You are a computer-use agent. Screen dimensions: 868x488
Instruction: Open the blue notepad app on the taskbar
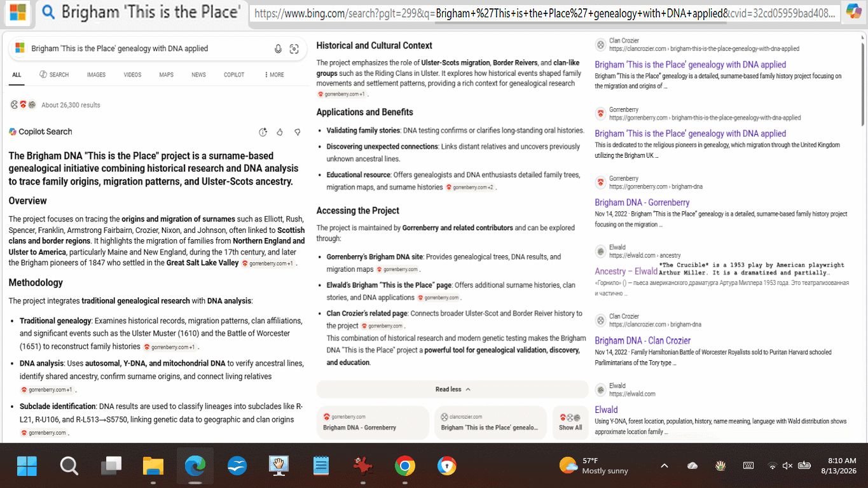tap(321, 466)
